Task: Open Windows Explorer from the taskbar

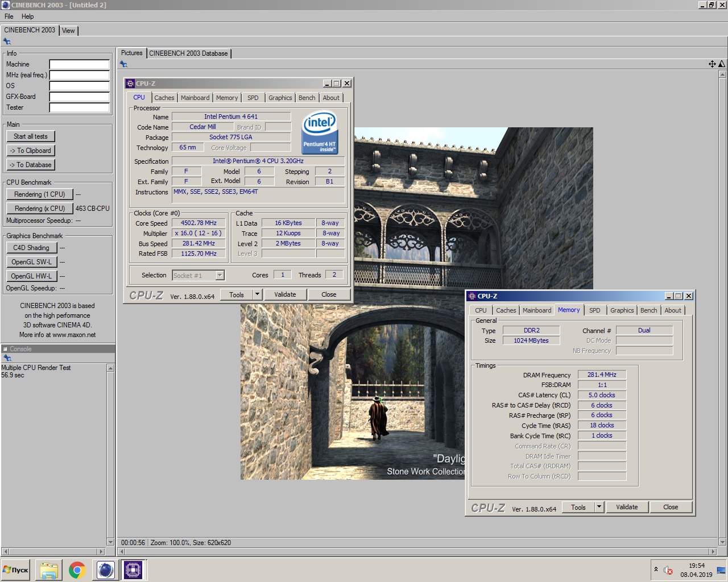Action: pos(49,569)
